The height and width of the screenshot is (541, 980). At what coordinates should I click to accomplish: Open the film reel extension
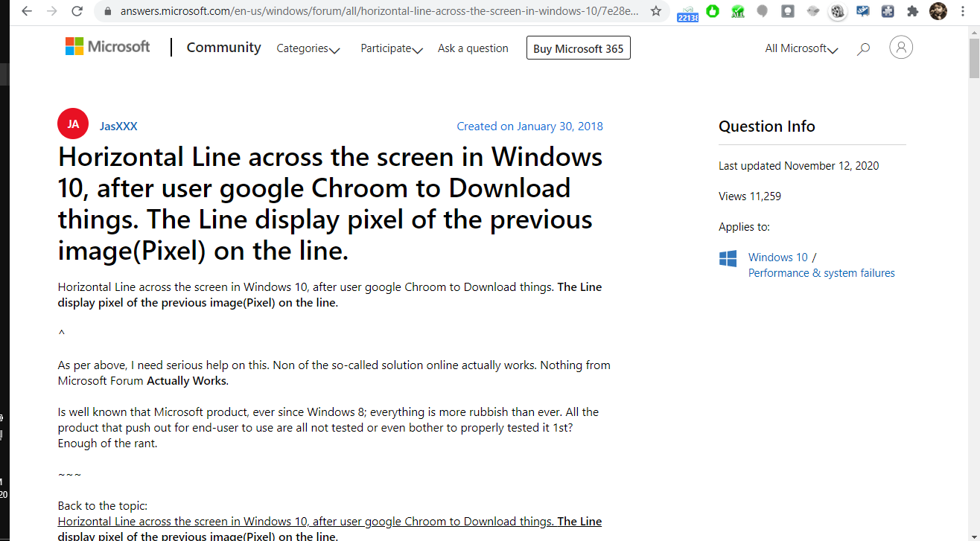[x=838, y=12]
